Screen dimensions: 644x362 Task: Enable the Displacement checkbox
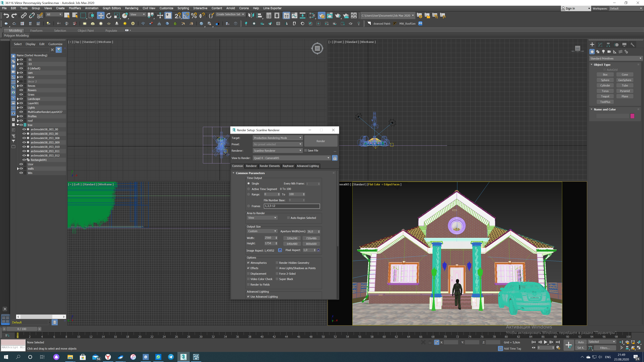pyautogui.click(x=248, y=274)
